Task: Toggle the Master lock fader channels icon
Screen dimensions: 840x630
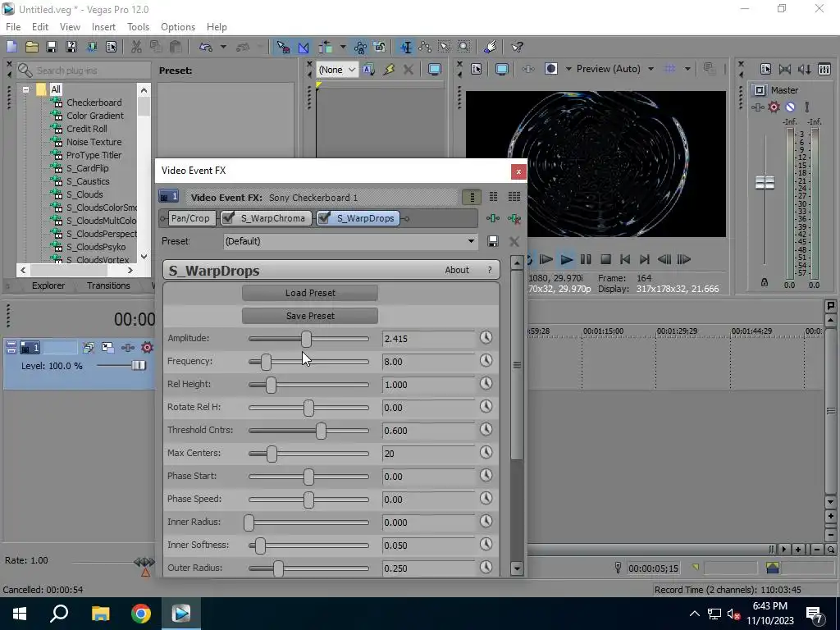Action: pos(765,282)
